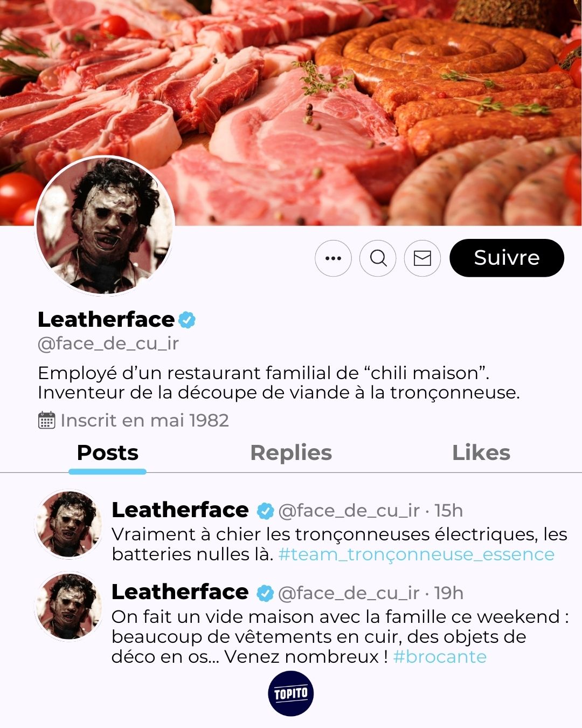Click the verified badge beside the profile name
Viewport: 582px width, 728px height.
(x=187, y=320)
